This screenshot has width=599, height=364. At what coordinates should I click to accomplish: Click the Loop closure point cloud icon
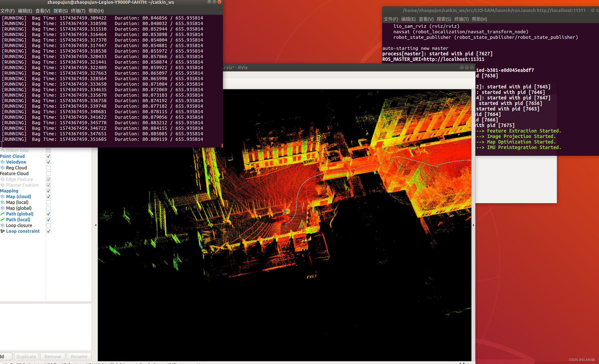coord(3,225)
